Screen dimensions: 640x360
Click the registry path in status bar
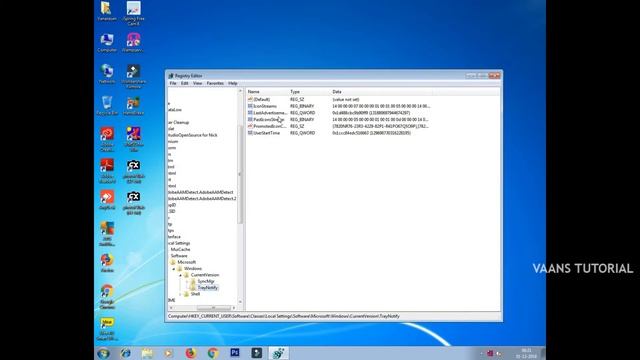tap(284, 316)
